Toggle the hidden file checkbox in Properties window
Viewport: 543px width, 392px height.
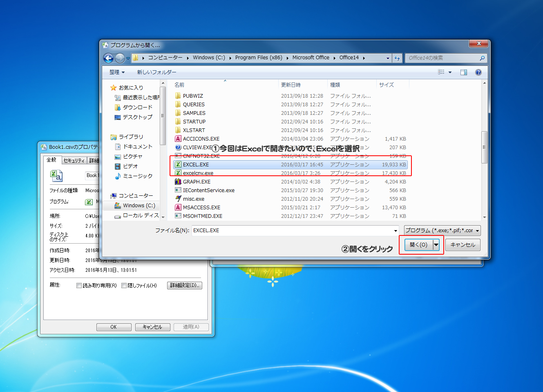click(124, 285)
